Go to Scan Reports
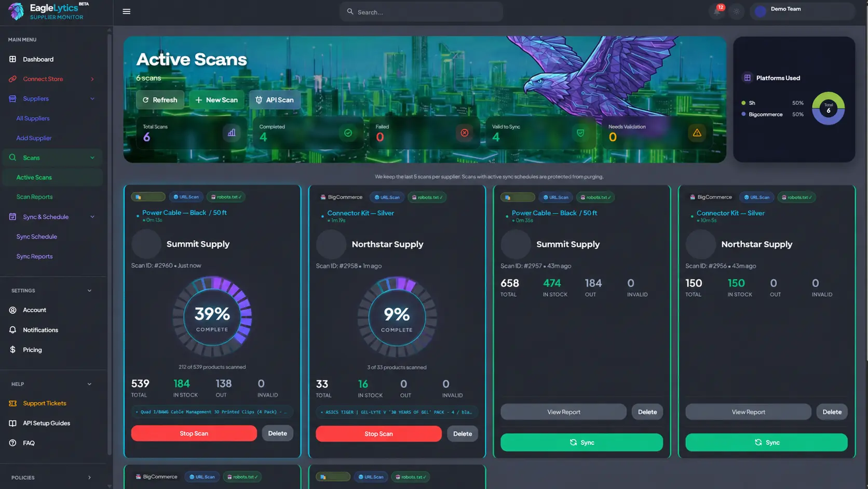The image size is (868, 489). point(34,197)
